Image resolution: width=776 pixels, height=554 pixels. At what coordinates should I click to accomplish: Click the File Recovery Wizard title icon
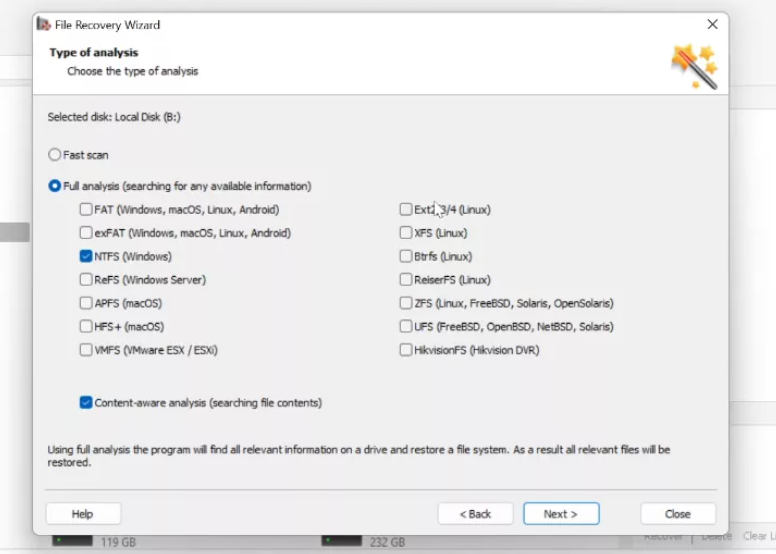pos(44,24)
